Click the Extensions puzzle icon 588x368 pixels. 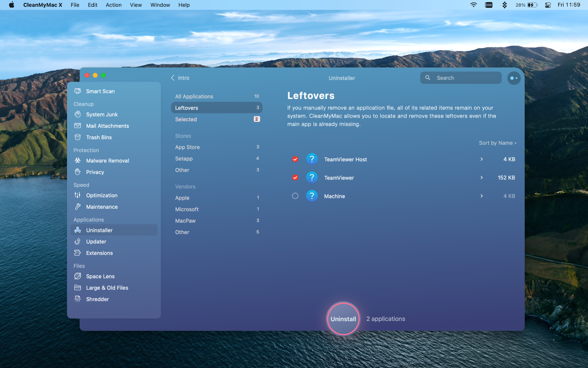78,253
